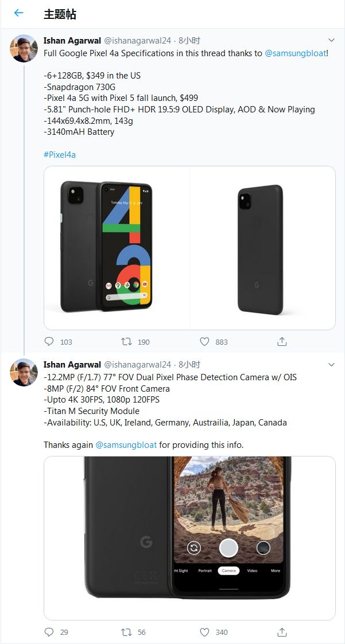Open the Pixel 4a camera app image
The image size is (345, 644).
pyautogui.click(x=189, y=538)
